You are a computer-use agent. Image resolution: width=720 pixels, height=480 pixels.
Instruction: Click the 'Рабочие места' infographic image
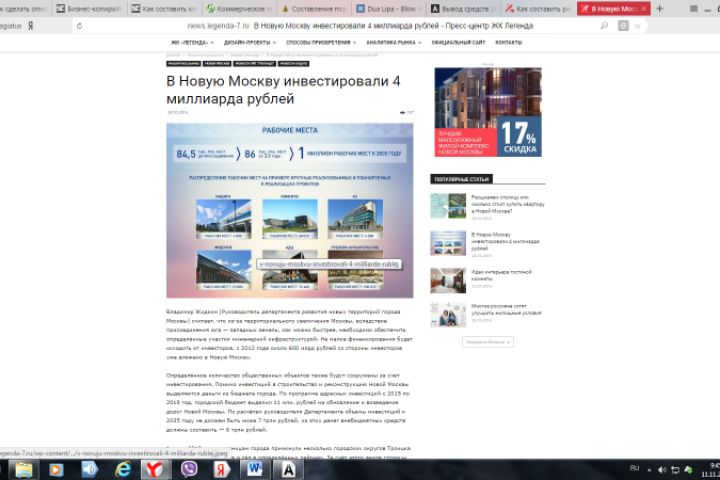click(x=290, y=210)
